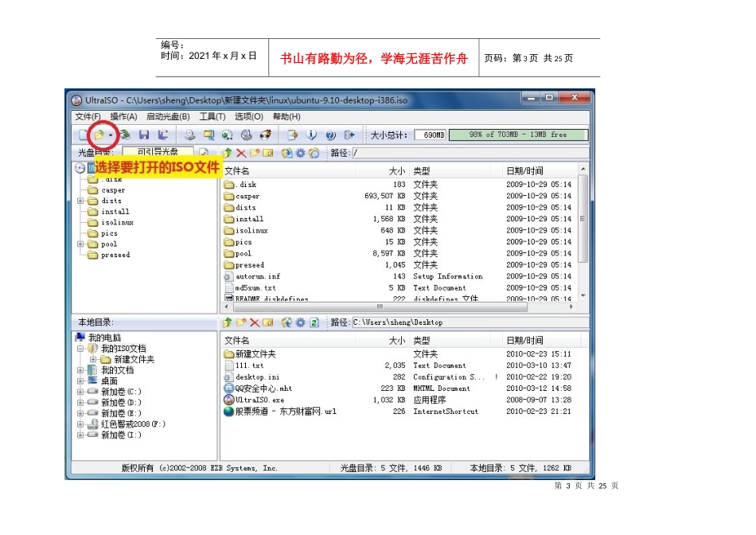The height and width of the screenshot is (535, 756).
Task: Expand the 红色警戒2008 (F:) drive node
Action: coord(80,424)
